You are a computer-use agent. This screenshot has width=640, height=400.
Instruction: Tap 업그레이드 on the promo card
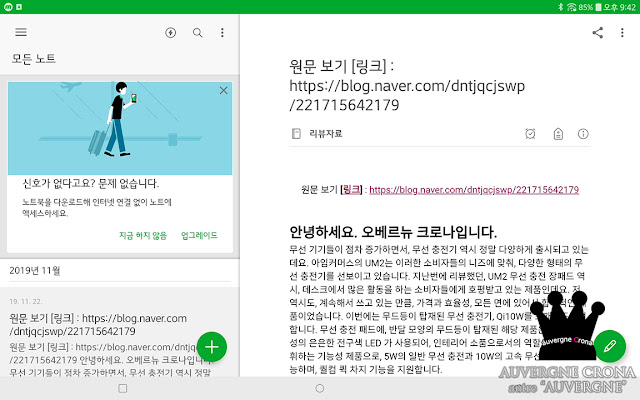click(199, 236)
